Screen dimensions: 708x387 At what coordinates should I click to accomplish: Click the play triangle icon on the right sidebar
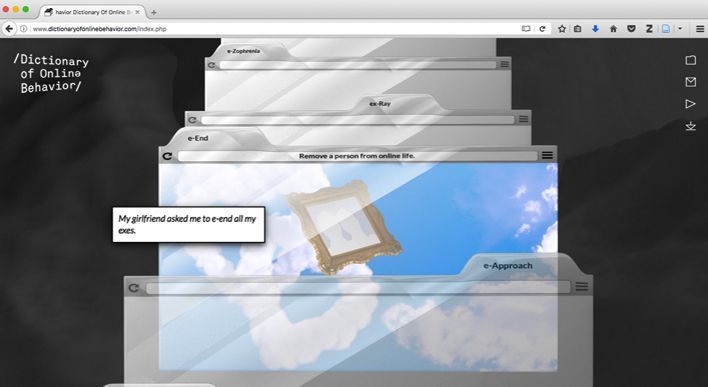(x=690, y=104)
